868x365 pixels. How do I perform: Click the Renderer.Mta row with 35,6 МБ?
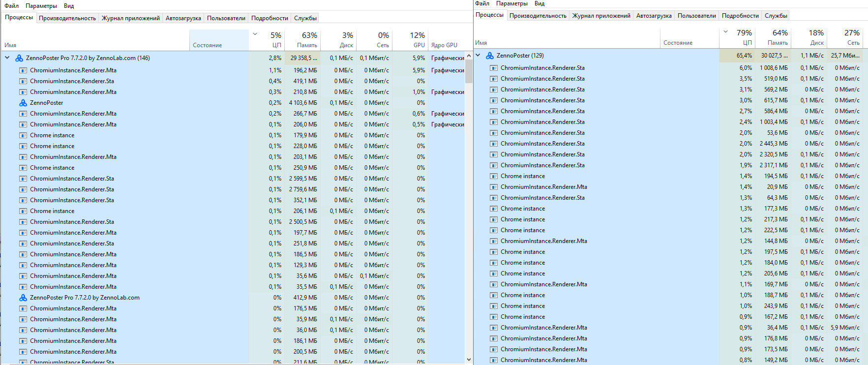pyautogui.click(x=233, y=276)
